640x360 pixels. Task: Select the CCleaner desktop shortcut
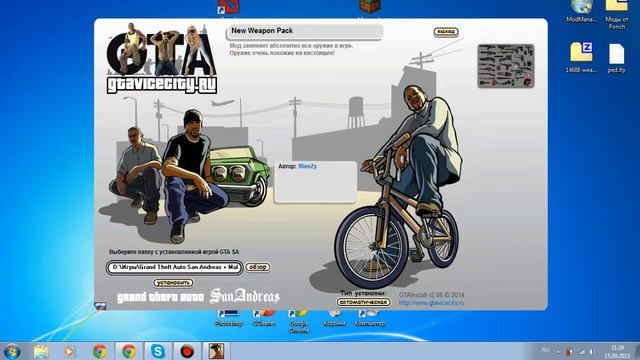[264, 318]
